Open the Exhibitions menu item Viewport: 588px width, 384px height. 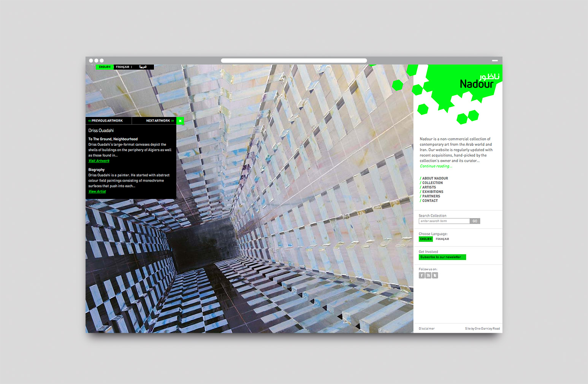(432, 192)
